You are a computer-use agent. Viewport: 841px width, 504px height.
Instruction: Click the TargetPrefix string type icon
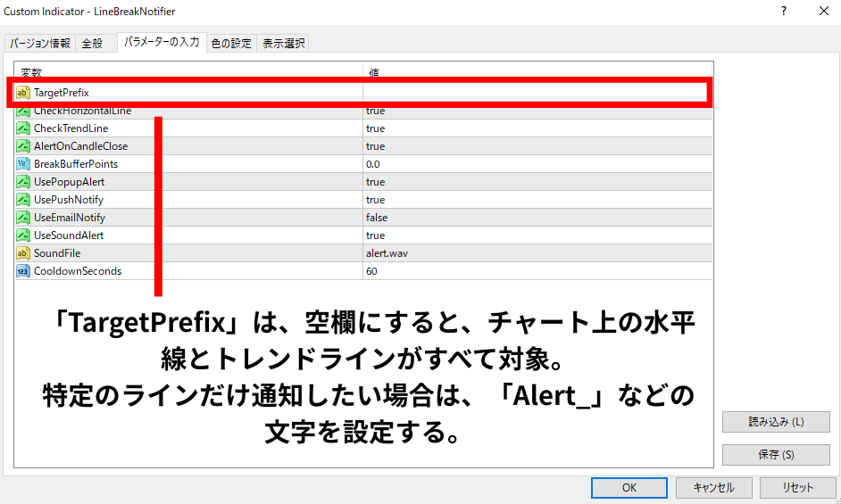[23, 92]
